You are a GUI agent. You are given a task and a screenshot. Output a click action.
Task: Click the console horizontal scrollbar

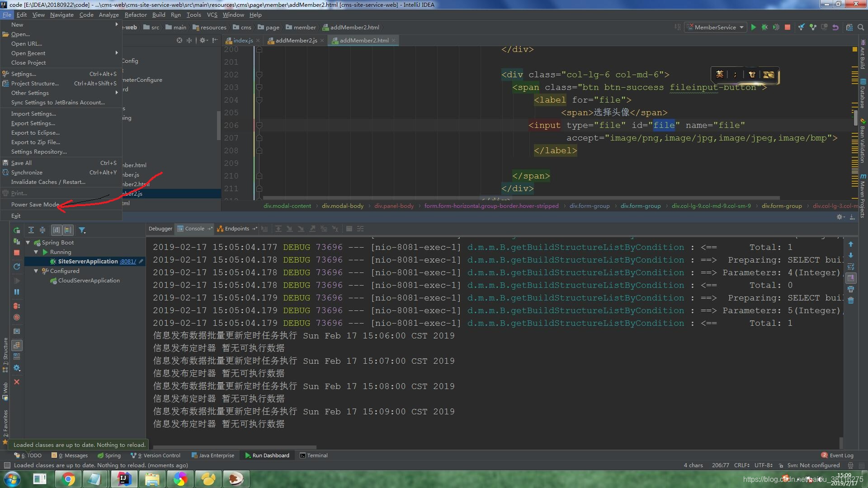click(235, 447)
